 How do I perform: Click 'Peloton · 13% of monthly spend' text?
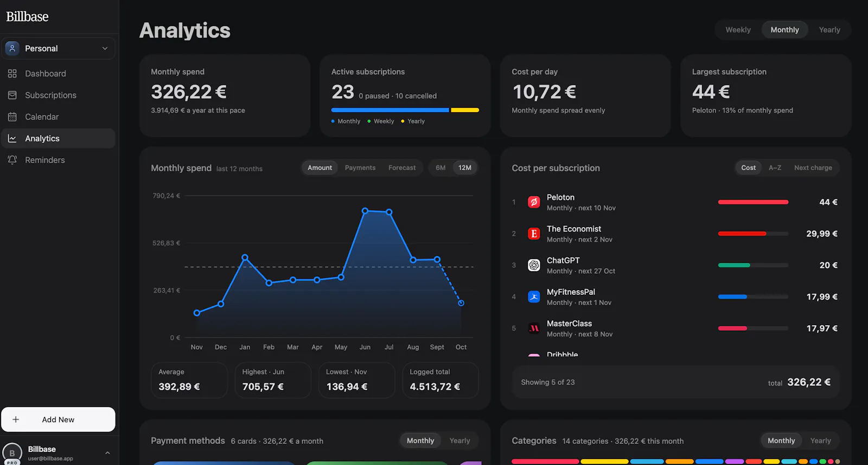[743, 110]
